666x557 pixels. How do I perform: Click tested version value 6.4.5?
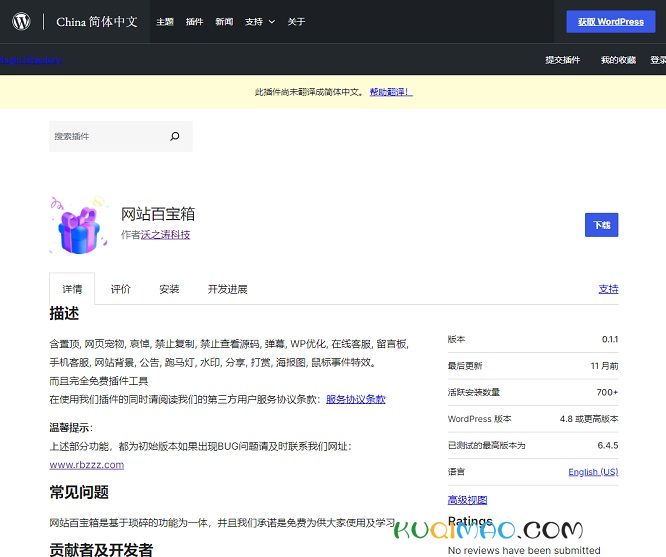pyautogui.click(x=608, y=445)
